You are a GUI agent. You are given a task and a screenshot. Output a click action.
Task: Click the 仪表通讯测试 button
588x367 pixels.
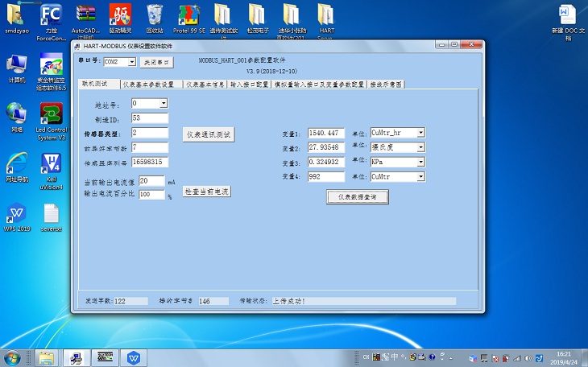point(208,134)
